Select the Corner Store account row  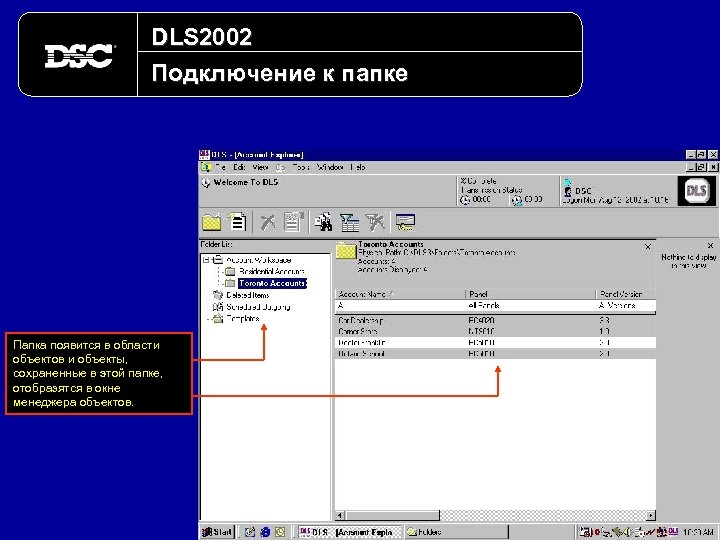[495, 331]
